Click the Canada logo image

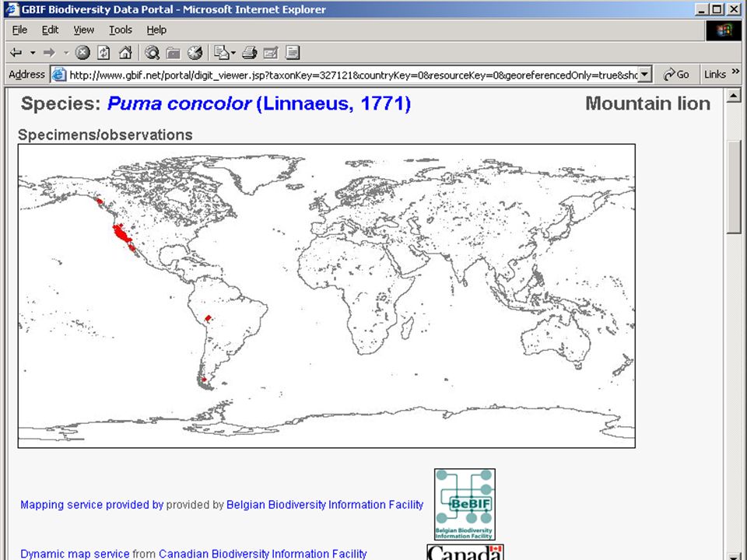click(x=465, y=552)
